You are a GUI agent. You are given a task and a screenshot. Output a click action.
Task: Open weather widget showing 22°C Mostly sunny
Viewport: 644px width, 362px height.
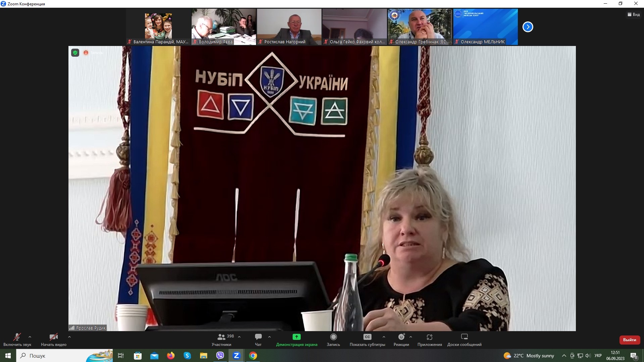529,356
